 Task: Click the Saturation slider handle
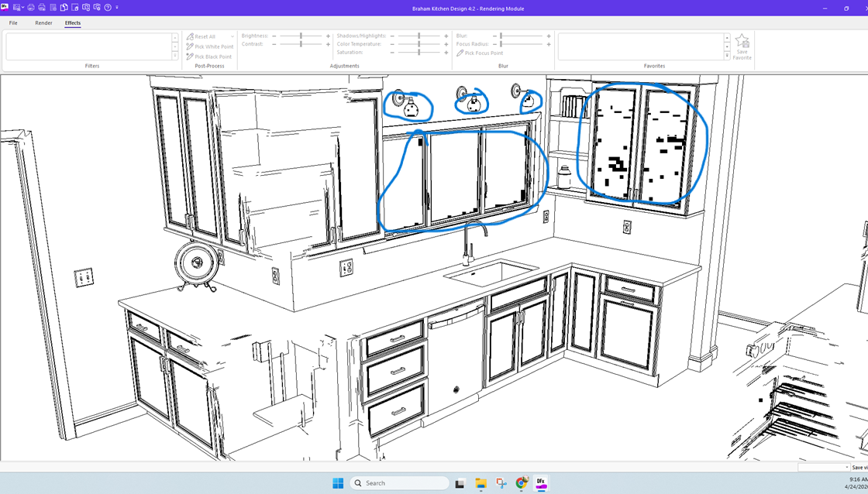click(419, 53)
